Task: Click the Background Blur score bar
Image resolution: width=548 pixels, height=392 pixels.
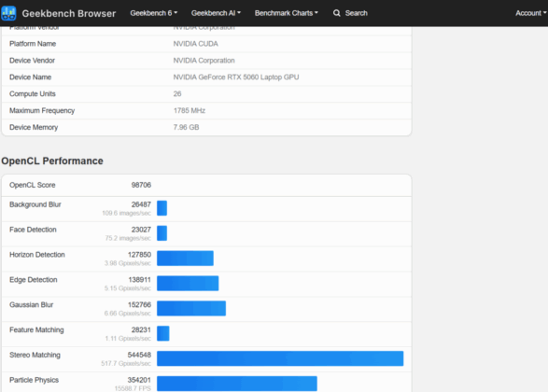Action: (162, 208)
